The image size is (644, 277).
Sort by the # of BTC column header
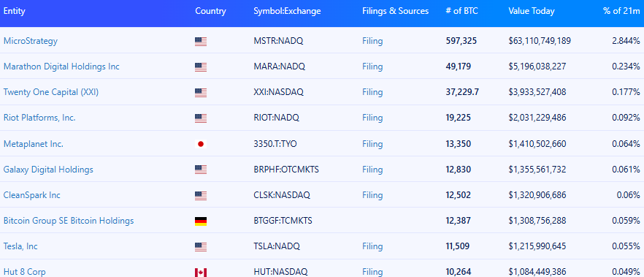click(x=461, y=11)
